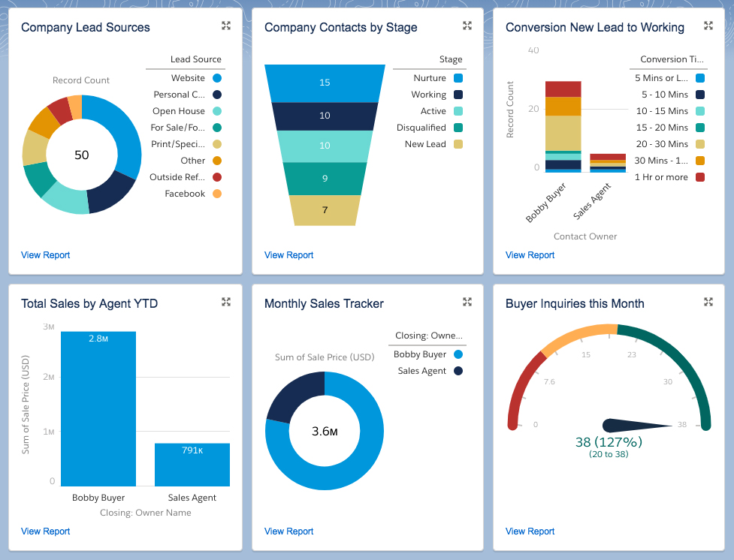
Task: Expand the Buyer Inquiries this Month gauge widget
Action: pos(708,301)
